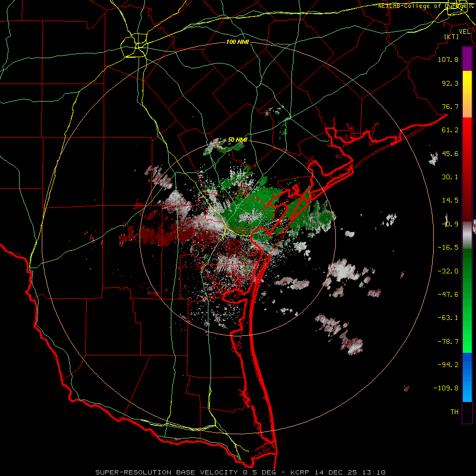Viewport: 476px width, 476px height.
Task: Click the "-16.5" scale value
Action: click(x=448, y=248)
